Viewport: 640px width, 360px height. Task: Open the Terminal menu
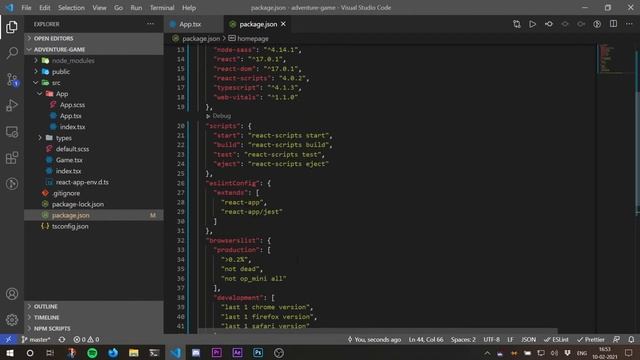click(162, 8)
